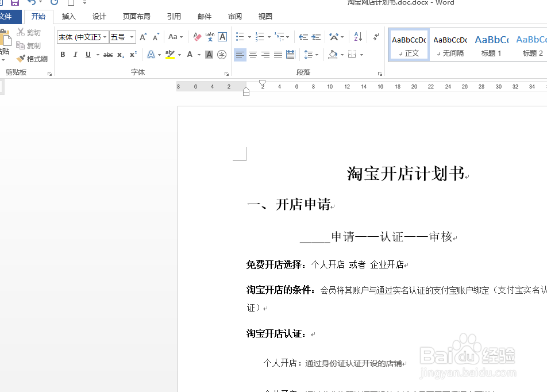Switch to the 邮件 (Mailings) tab

205,17
